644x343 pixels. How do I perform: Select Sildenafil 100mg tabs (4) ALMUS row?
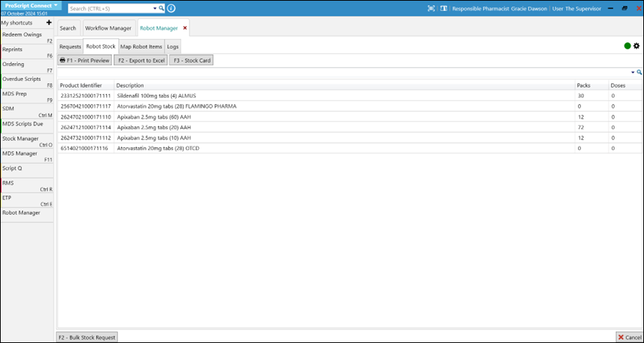click(x=350, y=95)
